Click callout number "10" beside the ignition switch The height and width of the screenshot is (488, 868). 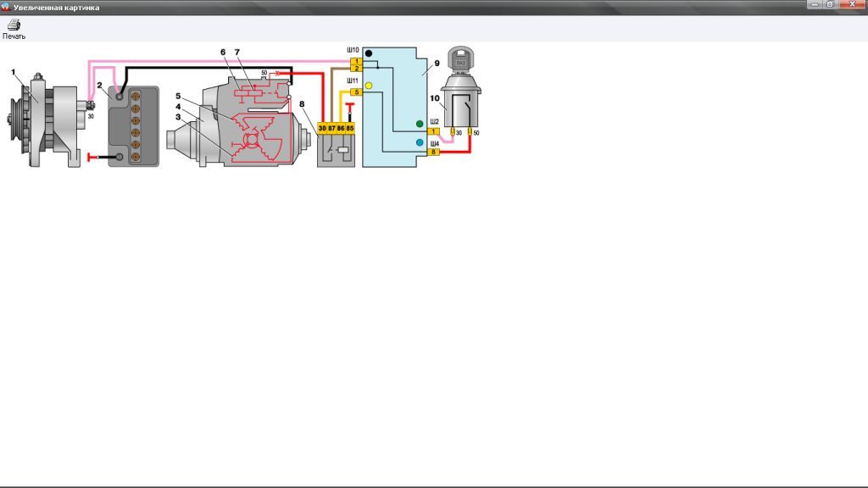point(435,98)
